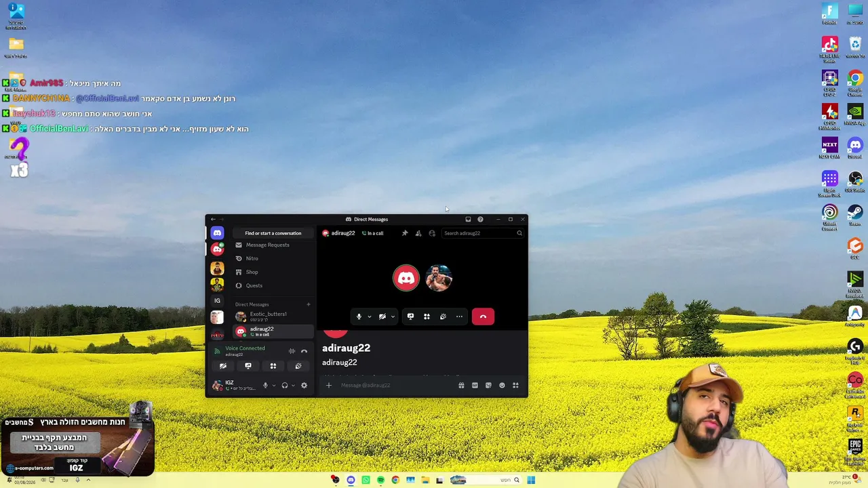Open File Explorer from the taskbar

[x=425, y=481]
